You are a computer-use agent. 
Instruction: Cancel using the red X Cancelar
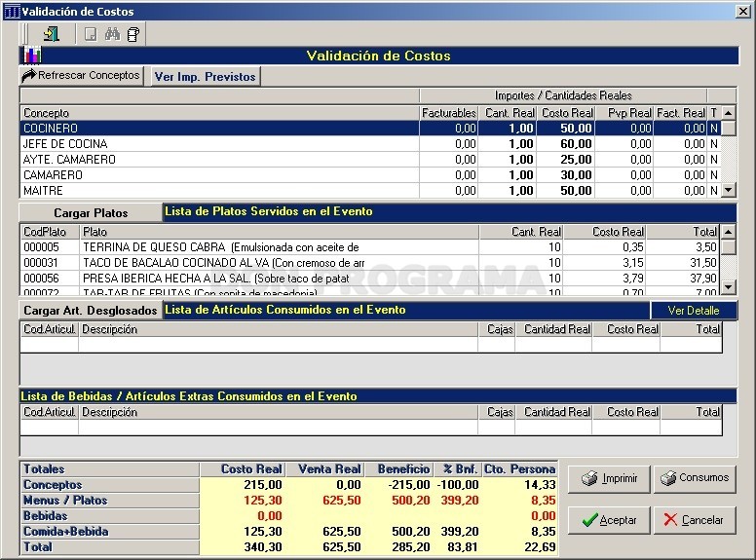[695, 520]
